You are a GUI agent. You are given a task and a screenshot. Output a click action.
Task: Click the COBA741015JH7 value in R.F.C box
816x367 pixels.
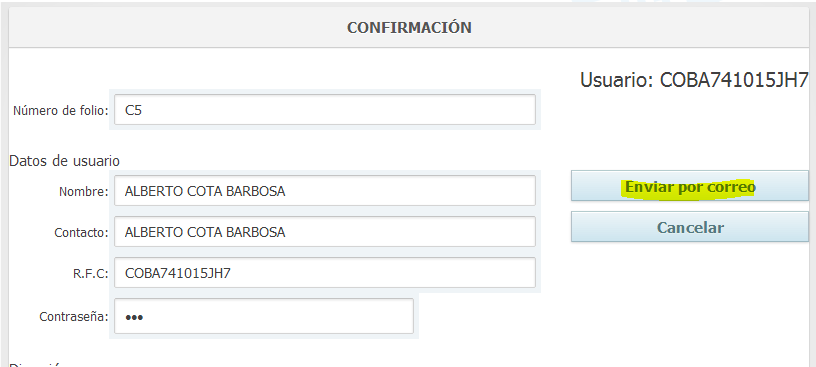point(177,273)
